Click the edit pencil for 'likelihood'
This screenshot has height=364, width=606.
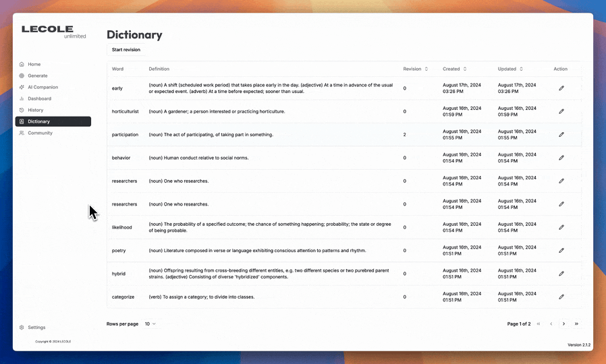tap(561, 227)
